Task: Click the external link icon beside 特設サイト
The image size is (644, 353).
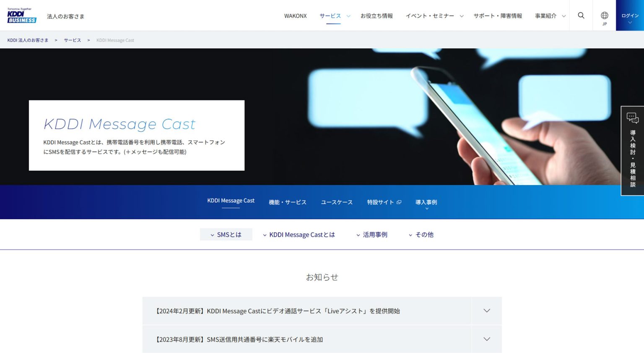Action: (x=399, y=202)
